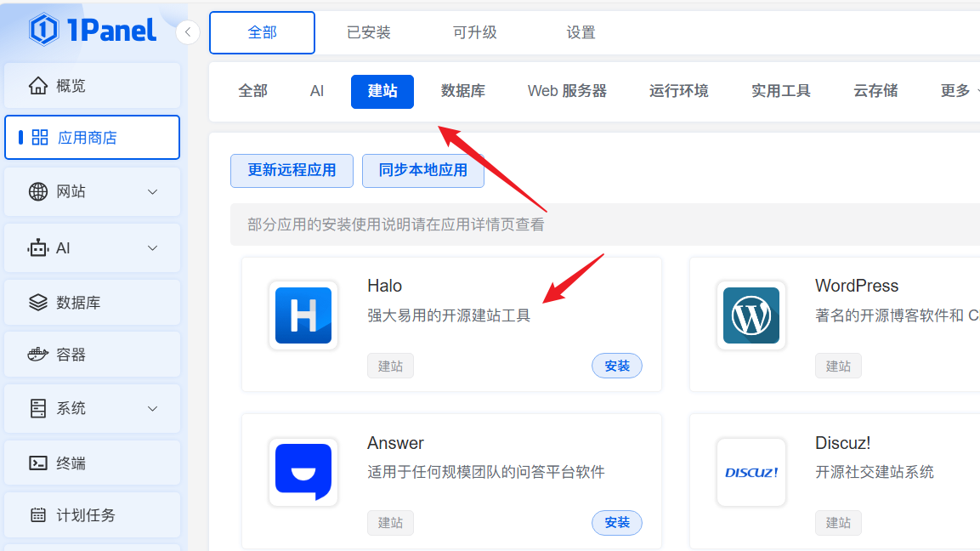The height and width of the screenshot is (551, 980).
Task: Open the Answer app icon
Action: (x=303, y=472)
